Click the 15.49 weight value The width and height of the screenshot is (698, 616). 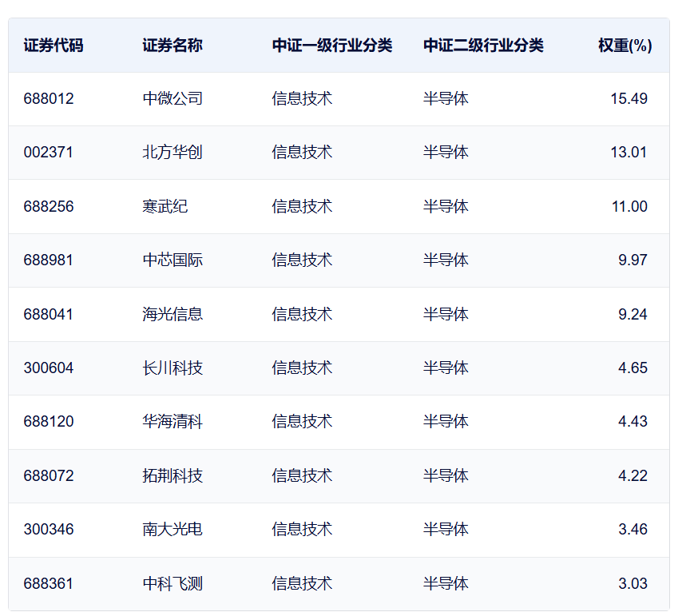[629, 99]
